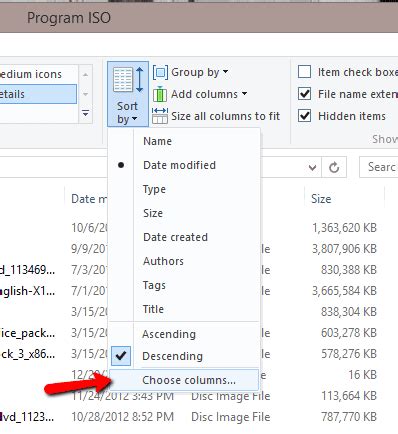This screenshot has height=434, width=398.
Task: Click the Search box
Action: coord(379,167)
